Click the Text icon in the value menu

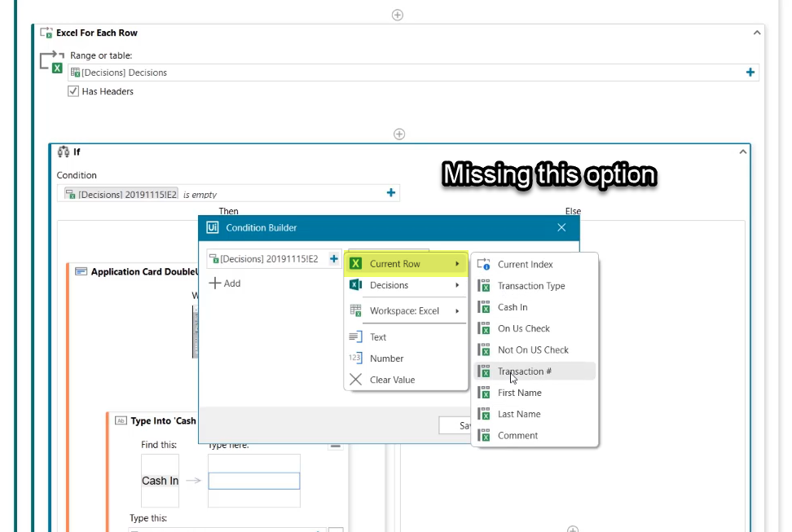click(355, 336)
